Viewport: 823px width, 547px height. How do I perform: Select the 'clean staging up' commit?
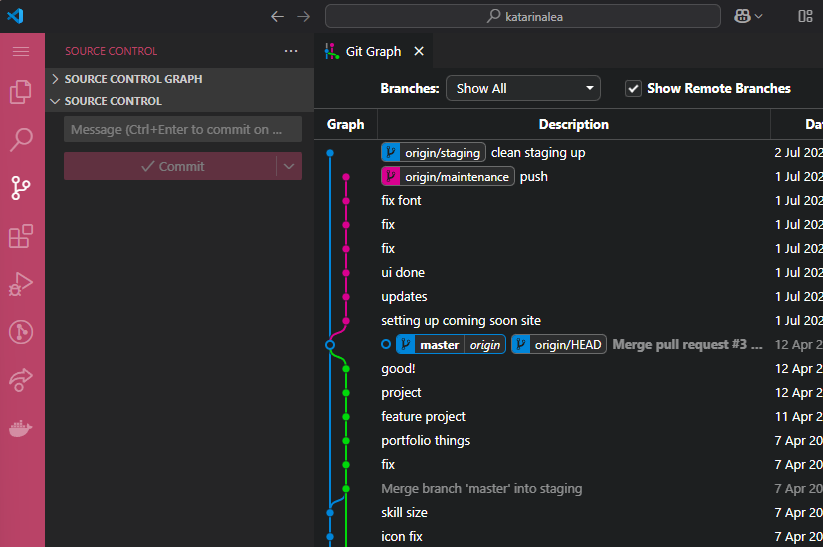(x=538, y=153)
